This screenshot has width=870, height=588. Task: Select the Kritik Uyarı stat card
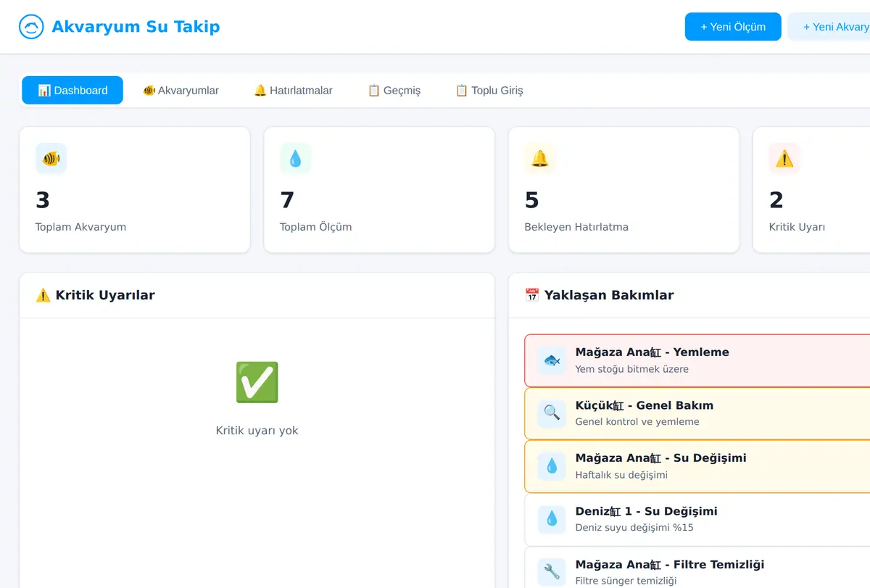(812, 190)
